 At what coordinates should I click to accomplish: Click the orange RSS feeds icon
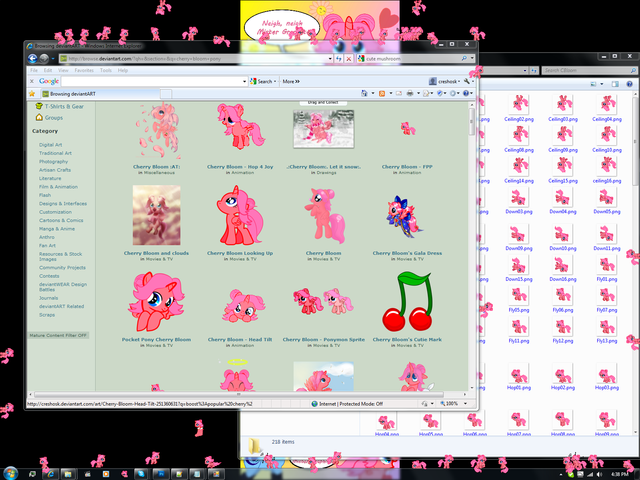click(382, 93)
